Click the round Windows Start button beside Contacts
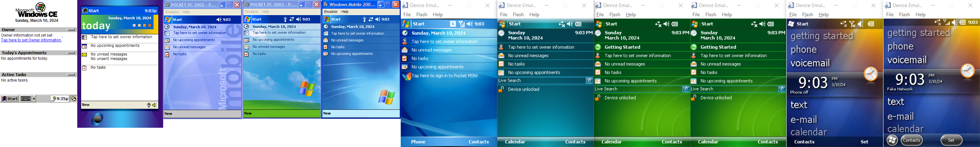 tap(892, 140)
